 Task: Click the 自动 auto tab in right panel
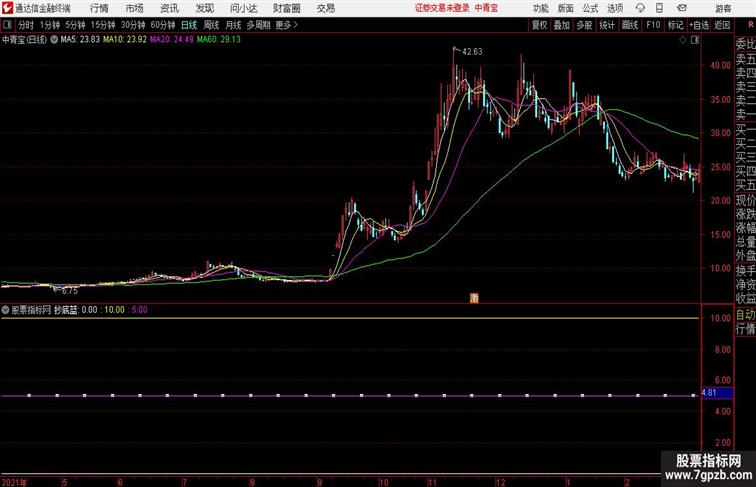coord(745,315)
